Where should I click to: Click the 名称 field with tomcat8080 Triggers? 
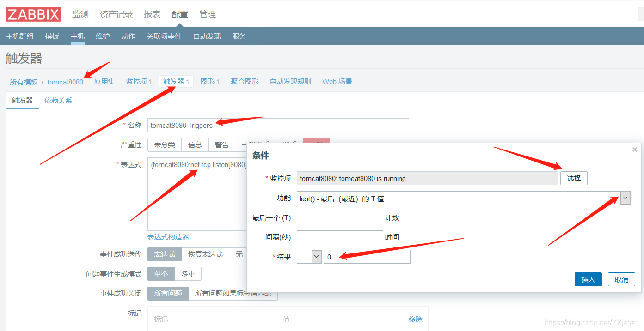tap(278, 125)
